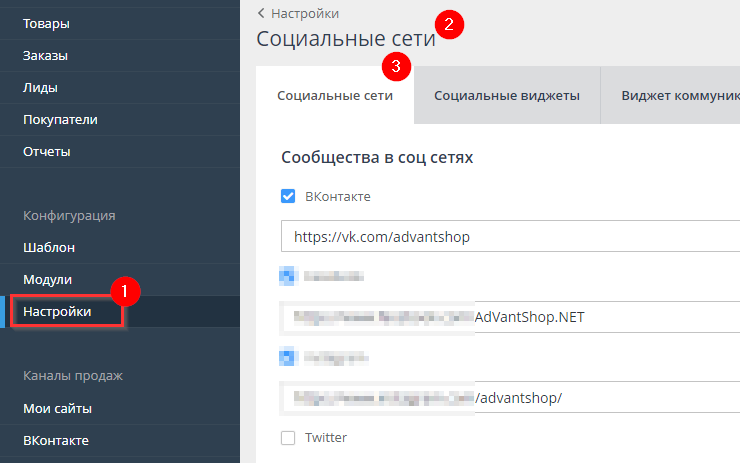Open Шаблон under Конфигурация
Viewport: 740px width, 463px height.
pyautogui.click(x=49, y=247)
